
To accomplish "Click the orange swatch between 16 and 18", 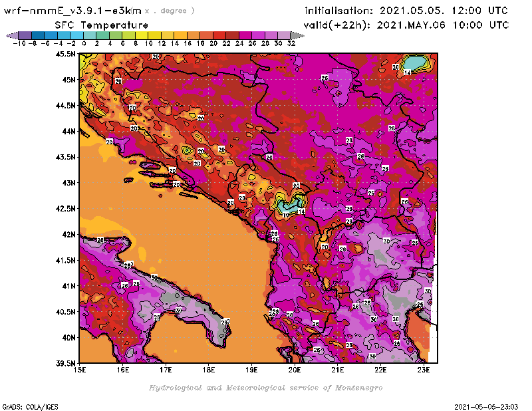I will 194,35.
